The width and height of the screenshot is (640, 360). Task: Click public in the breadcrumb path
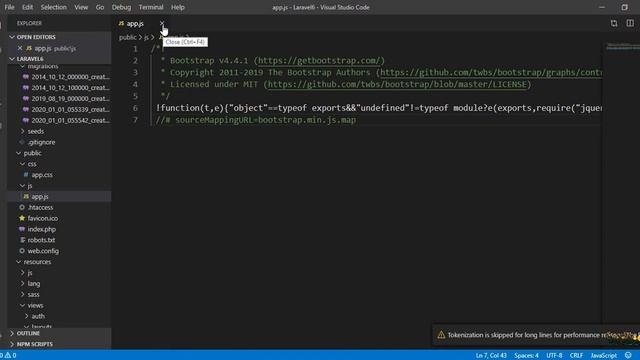pyautogui.click(x=127, y=37)
